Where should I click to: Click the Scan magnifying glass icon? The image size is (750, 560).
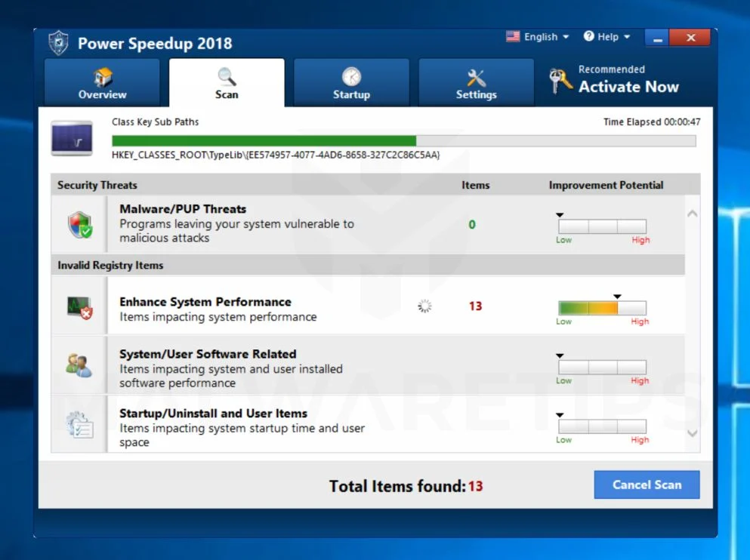click(x=227, y=76)
